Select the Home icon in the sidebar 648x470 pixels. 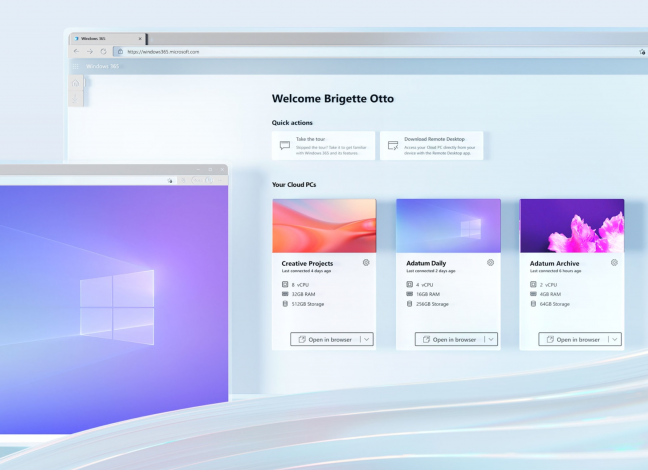coord(76,84)
